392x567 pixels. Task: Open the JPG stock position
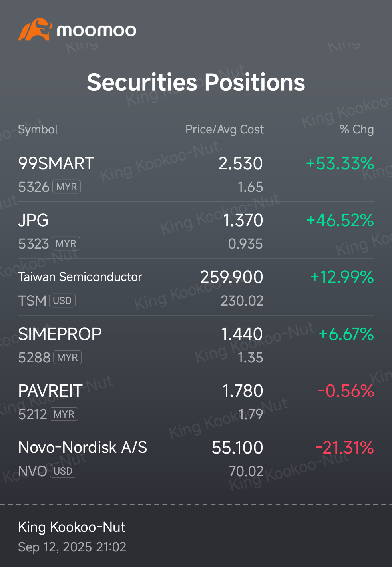tap(196, 230)
